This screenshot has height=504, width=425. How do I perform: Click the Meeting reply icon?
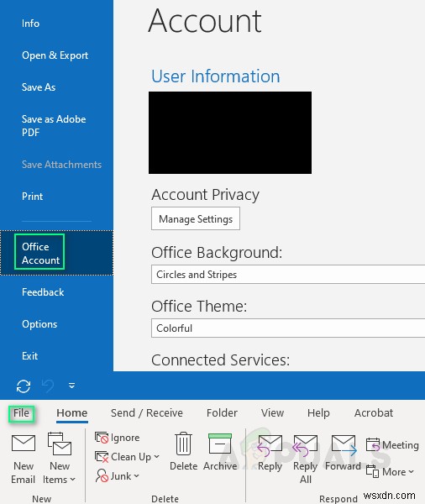tap(373, 445)
